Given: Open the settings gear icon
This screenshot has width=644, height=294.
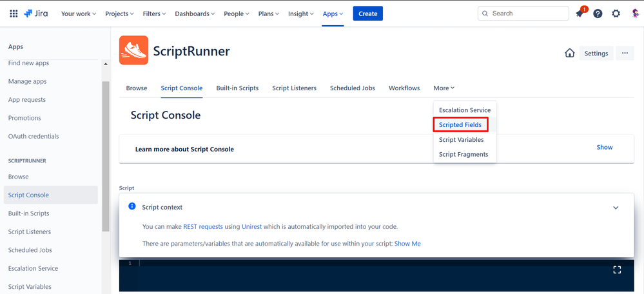Looking at the screenshot, I should point(616,14).
